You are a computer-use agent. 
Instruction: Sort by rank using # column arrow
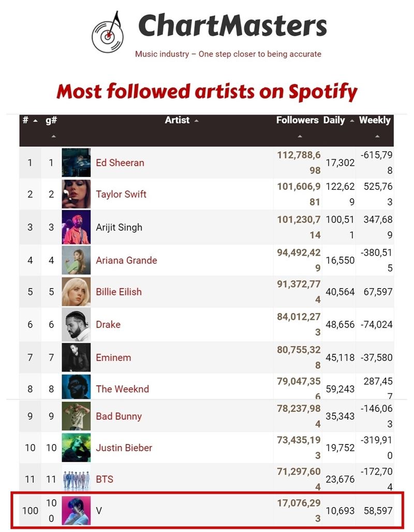[35, 121]
